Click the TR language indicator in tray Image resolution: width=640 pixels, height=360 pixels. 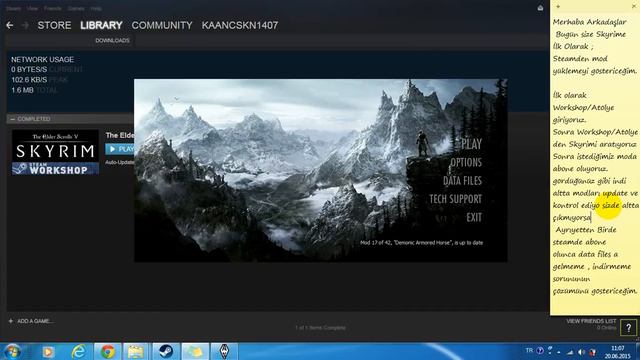pos(529,351)
